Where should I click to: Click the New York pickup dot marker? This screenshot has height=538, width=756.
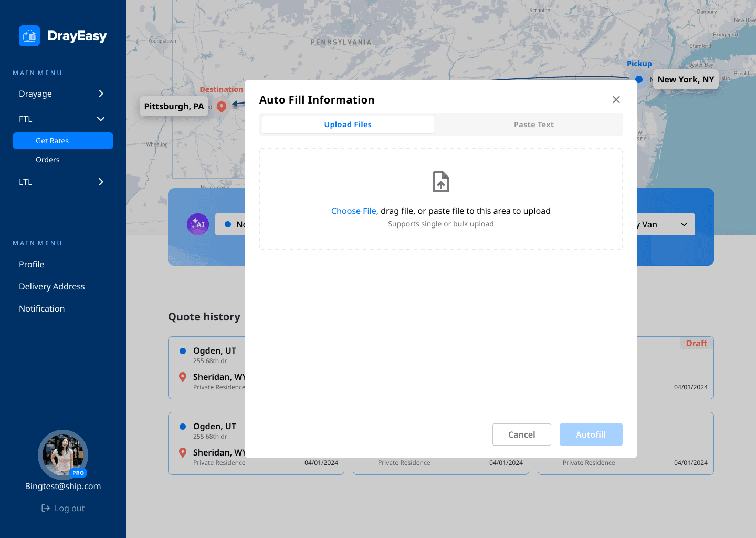pos(639,79)
